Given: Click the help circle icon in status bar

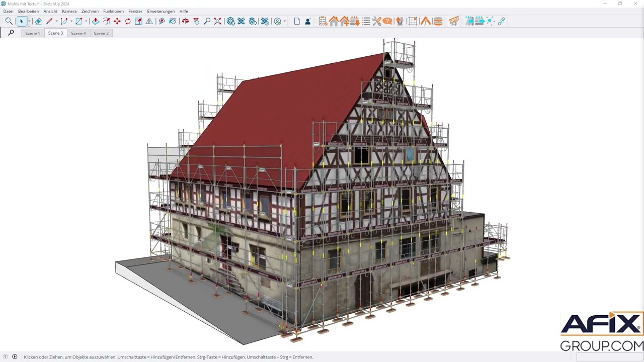Looking at the screenshot, I should [x=5, y=357].
